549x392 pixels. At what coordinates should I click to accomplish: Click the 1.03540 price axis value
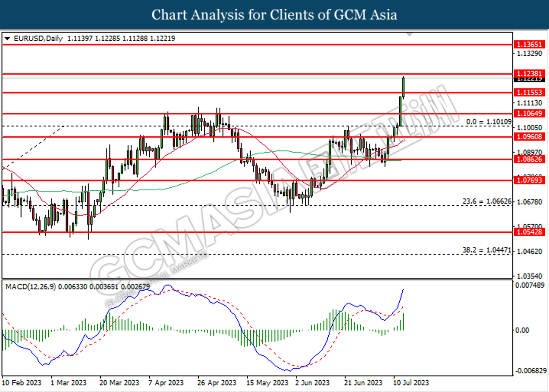(529, 276)
